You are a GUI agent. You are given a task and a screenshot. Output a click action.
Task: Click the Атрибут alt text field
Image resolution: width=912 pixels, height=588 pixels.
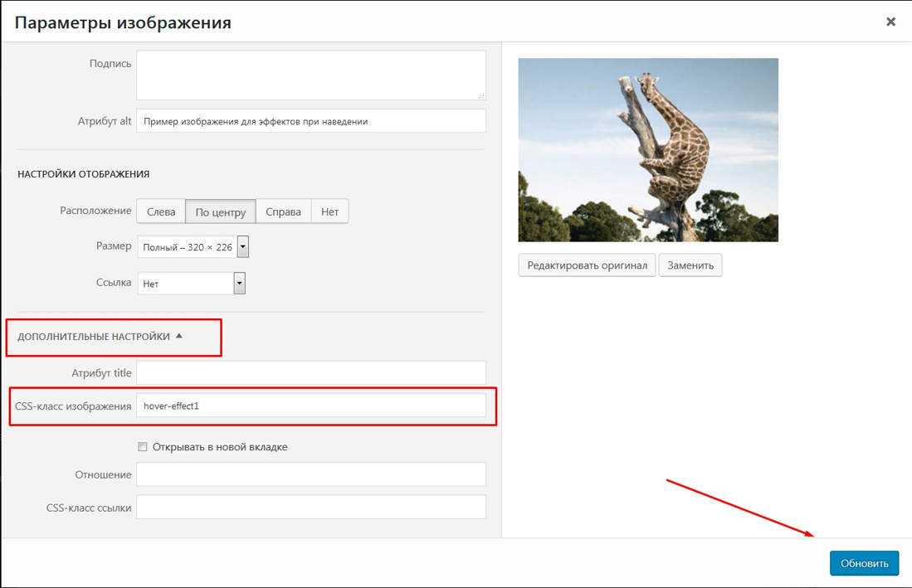310,121
